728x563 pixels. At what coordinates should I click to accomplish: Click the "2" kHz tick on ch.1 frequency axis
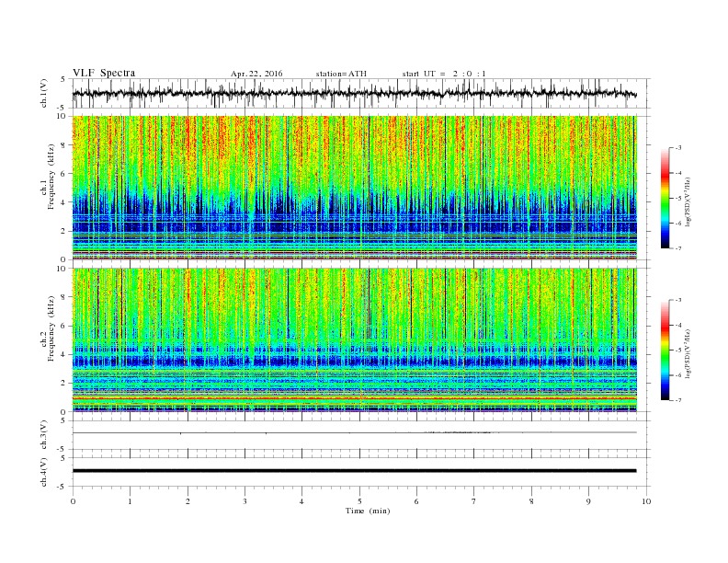coord(63,231)
